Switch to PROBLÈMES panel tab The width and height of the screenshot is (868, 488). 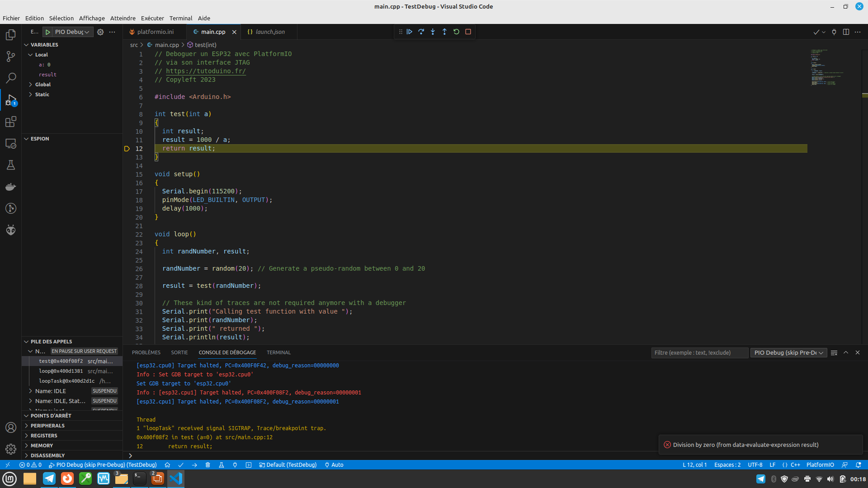[146, 352]
